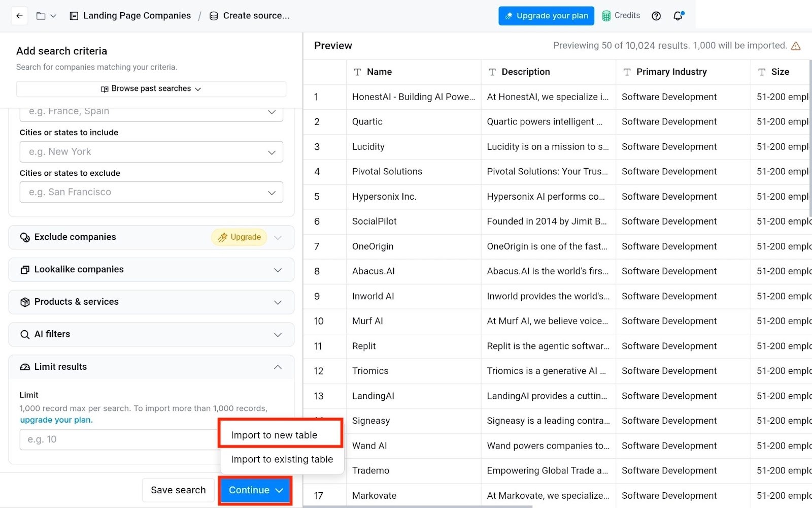This screenshot has height=508, width=812.
Task: Choose Import to new table
Action: pos(281,435)
